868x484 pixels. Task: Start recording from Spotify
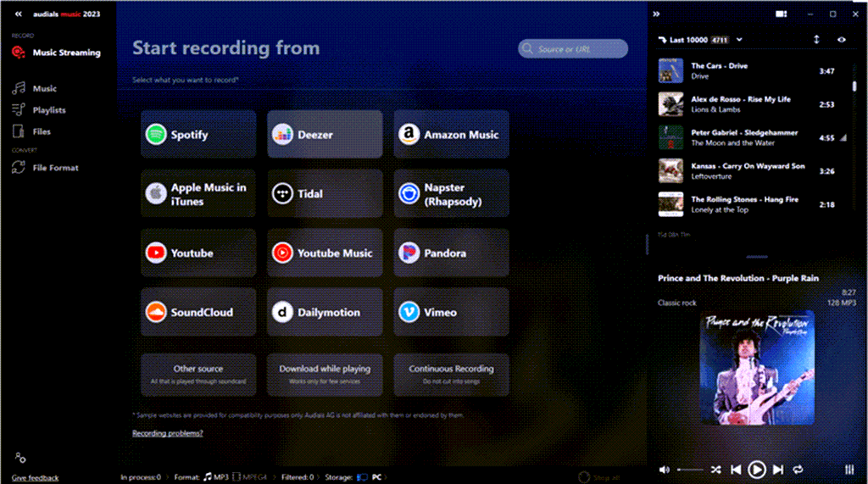click(x=198, y=135)
